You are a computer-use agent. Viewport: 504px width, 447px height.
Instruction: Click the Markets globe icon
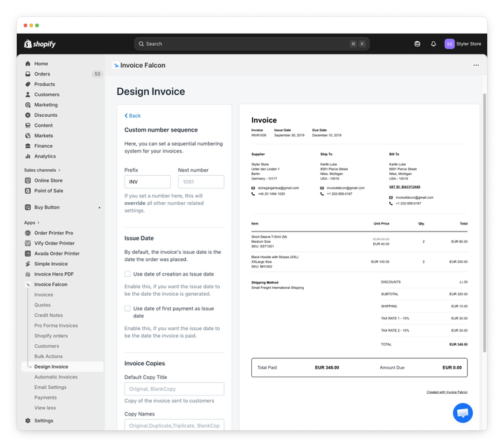point(27,136)
